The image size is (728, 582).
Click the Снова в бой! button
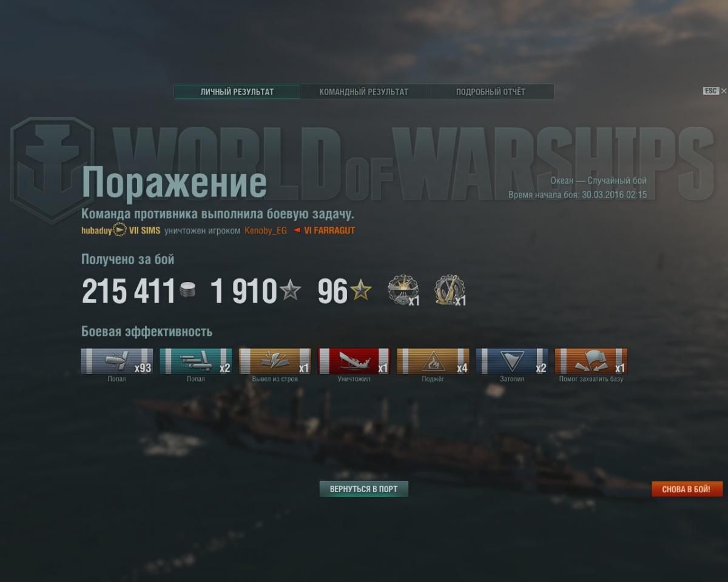tap(687, 489)
